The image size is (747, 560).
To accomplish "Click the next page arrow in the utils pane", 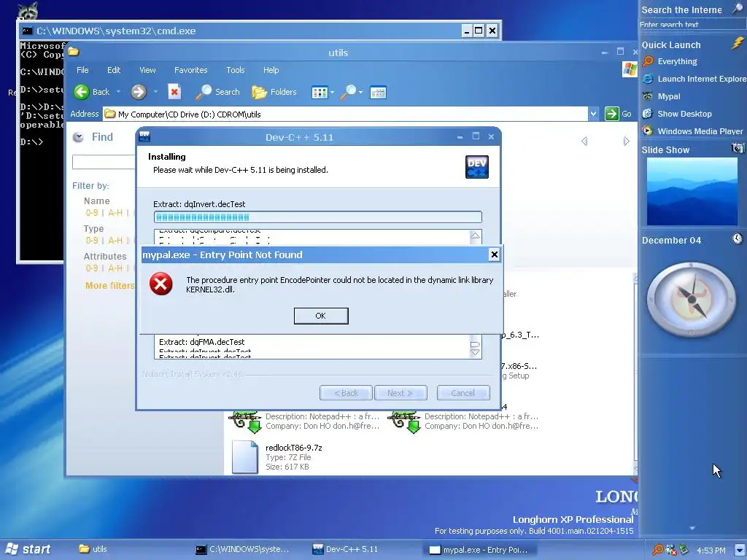I will click(627, 141).
